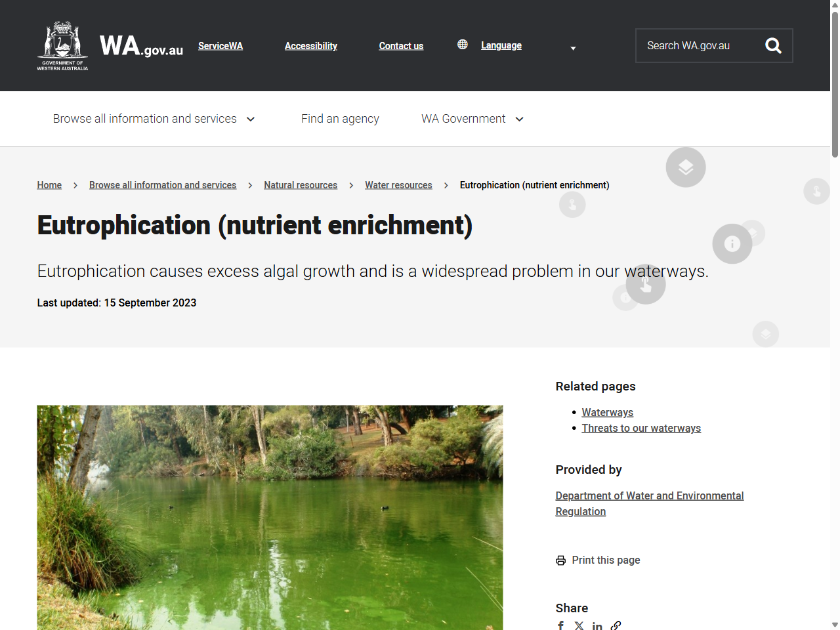
Task: Open the Accessibility page
Action: [x=310, y=46]
